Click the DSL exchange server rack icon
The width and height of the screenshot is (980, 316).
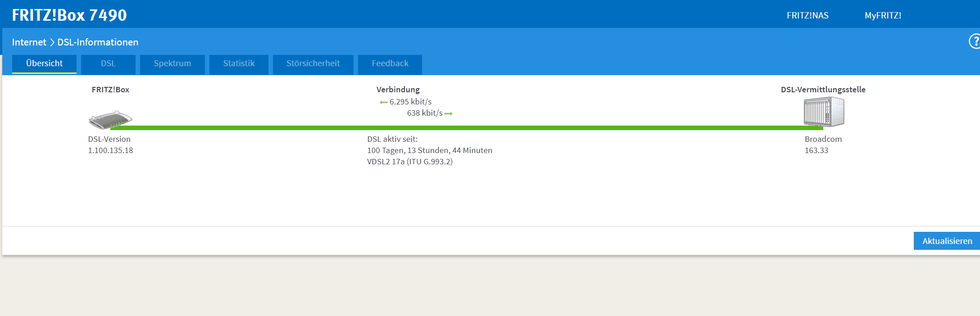(x=824, y=112)
